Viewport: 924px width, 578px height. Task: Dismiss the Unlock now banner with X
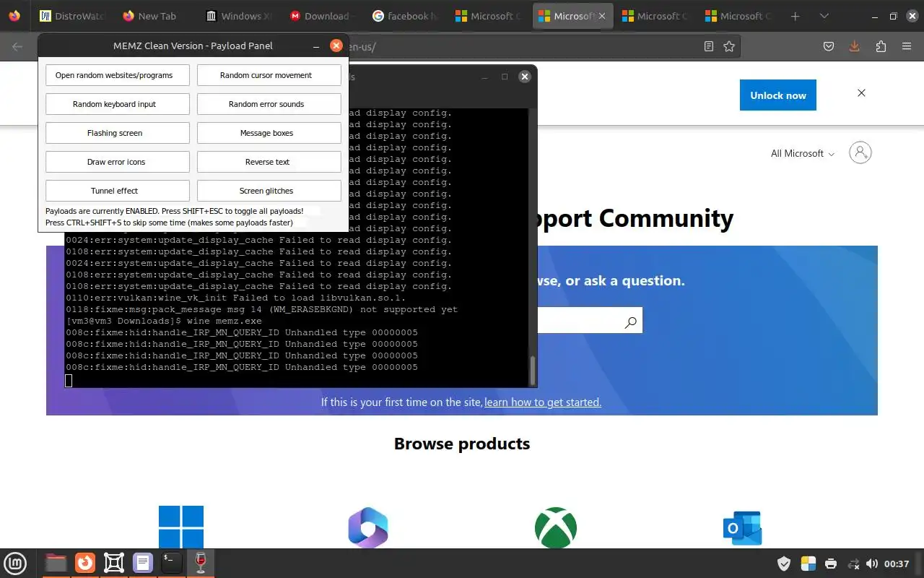coord(861,93)
